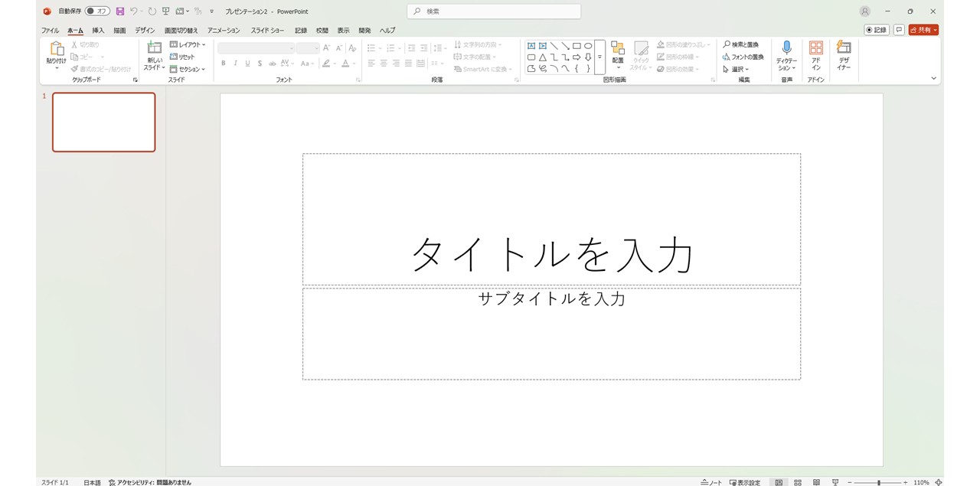Open the Slide Show (スライド ショー) tab
The width and height of the screenshot is (980, 486).
click(x=267, y=31)
